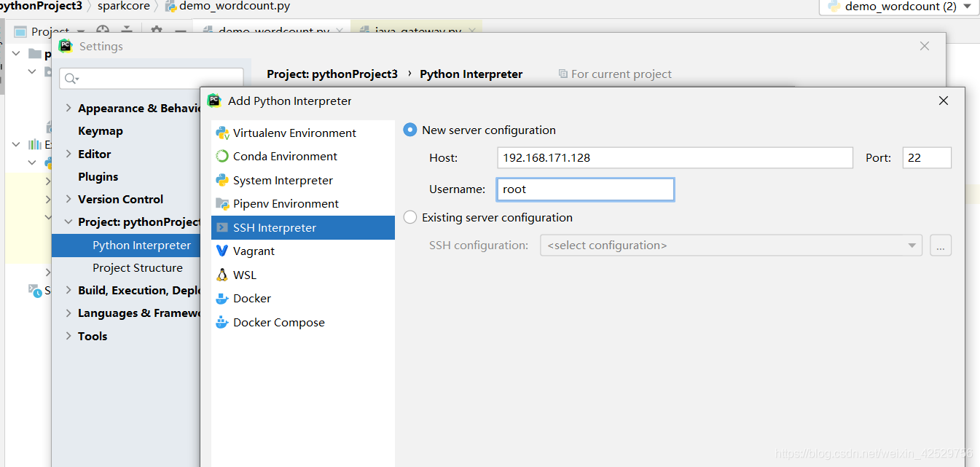Select Existing server configuration radio button
The width and height of the screenshot is (980, 467).
410,218
